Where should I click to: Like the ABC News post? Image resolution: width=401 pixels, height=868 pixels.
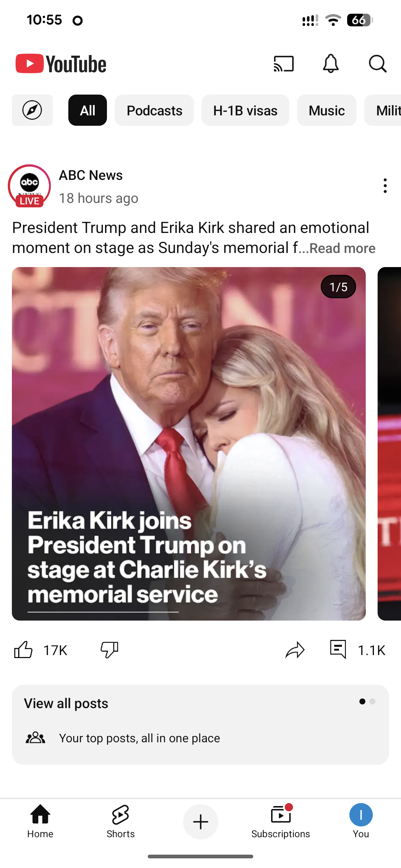[23, 650]
